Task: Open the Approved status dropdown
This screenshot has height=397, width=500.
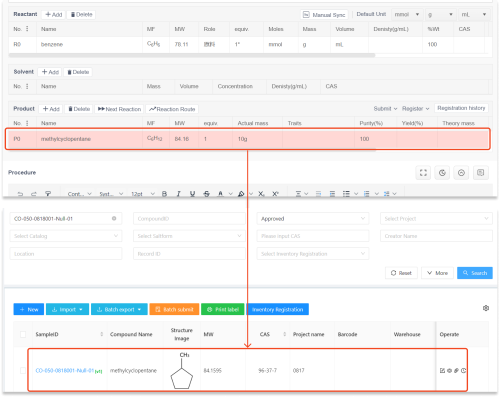Action: click(x=313, y=219)
